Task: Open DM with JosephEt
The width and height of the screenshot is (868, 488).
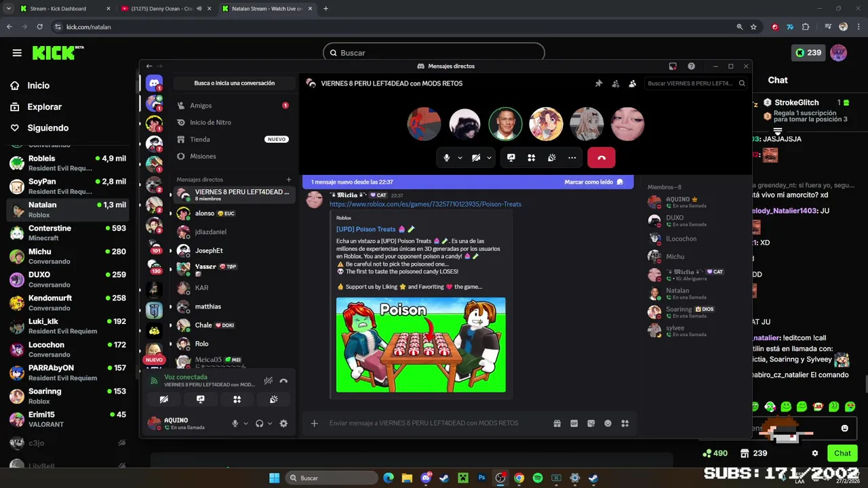Action: (x=233, y=251)
